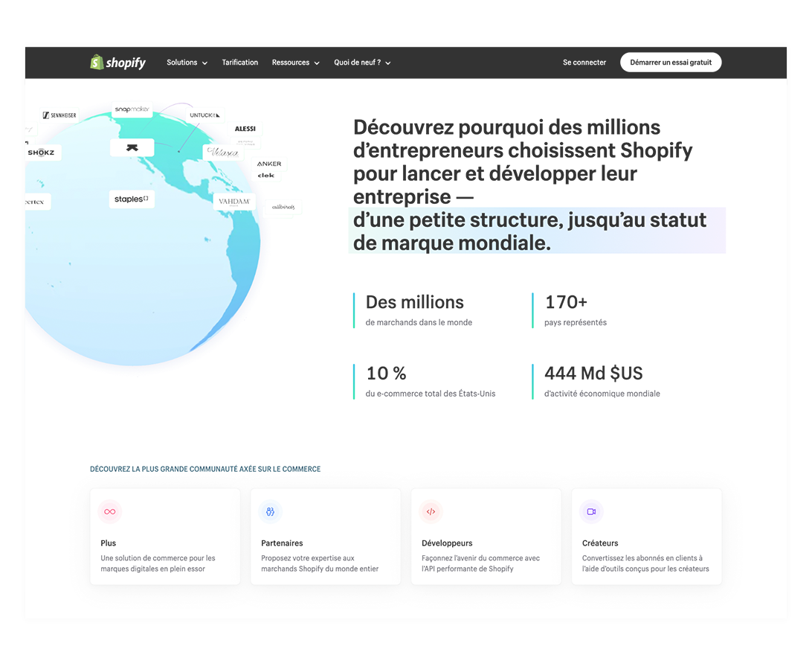
Task: Open the Quoi de neuf ? menu
Action: pos(362,63)
